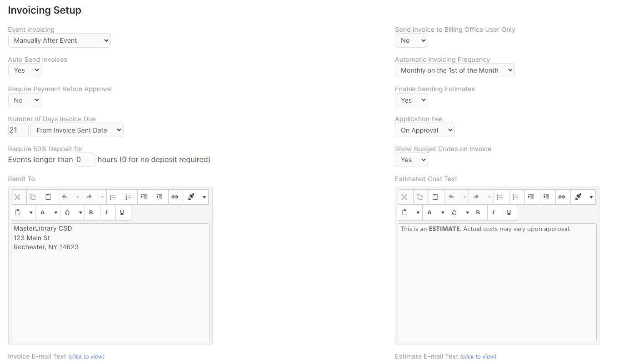The height and width of the screenshot is (364, 619).
Task: Click Redo arrow in Estimated Cost Text editor
Action: click(476, 197)
